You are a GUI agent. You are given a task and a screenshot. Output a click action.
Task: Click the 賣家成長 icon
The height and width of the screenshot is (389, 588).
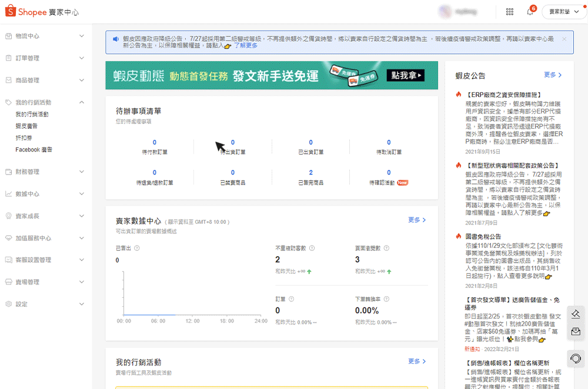pos(9,216)
